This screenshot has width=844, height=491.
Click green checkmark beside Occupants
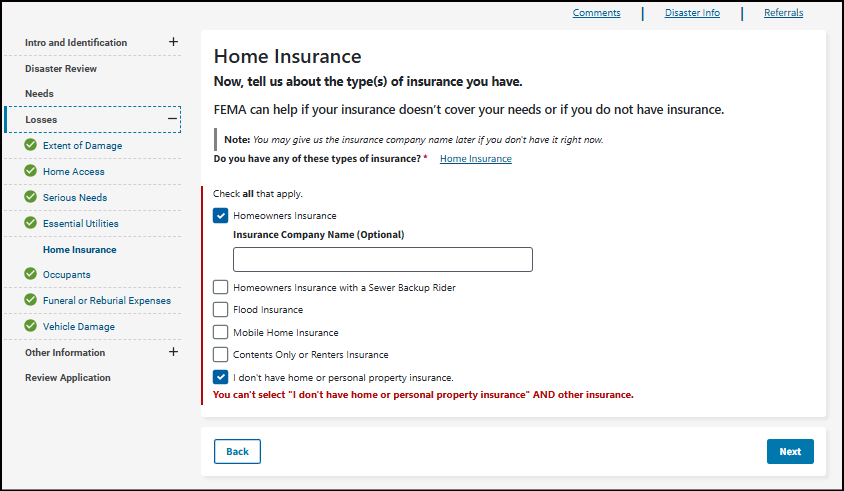pyautogui.click(x=31, y=275)
